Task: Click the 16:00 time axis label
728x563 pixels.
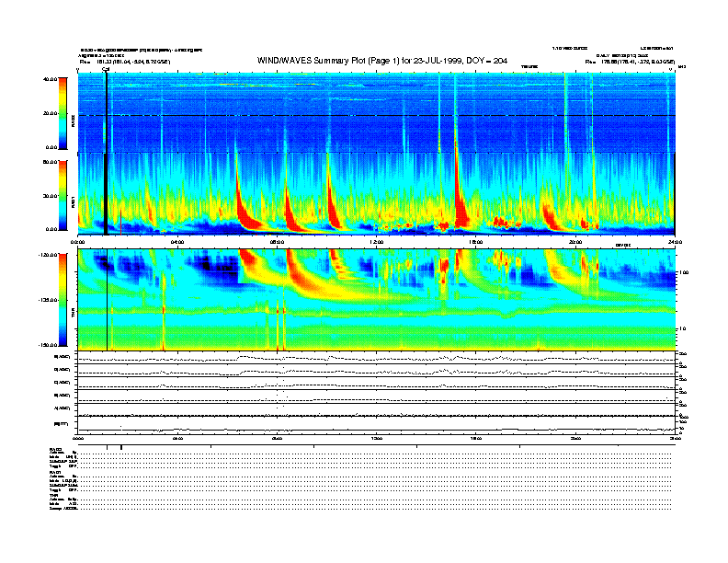Action: point(475,242)
